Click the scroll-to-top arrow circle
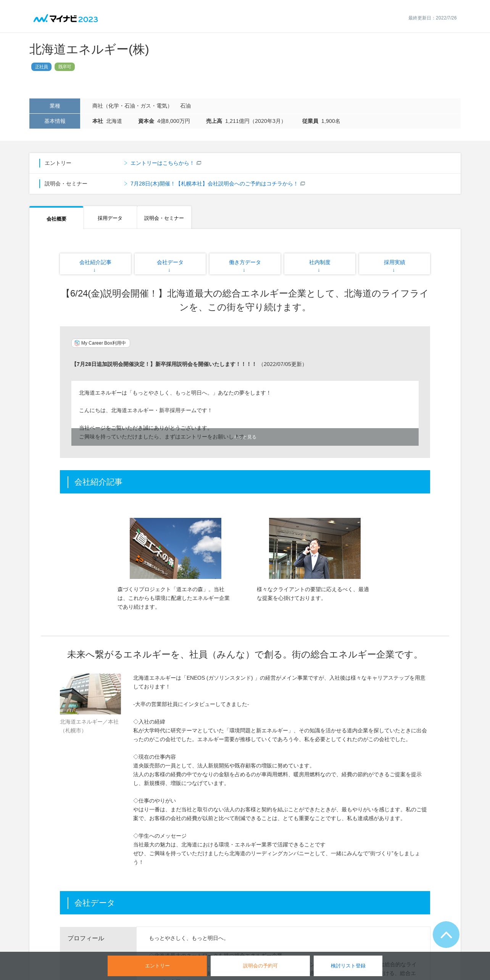 tap(446, 934)
